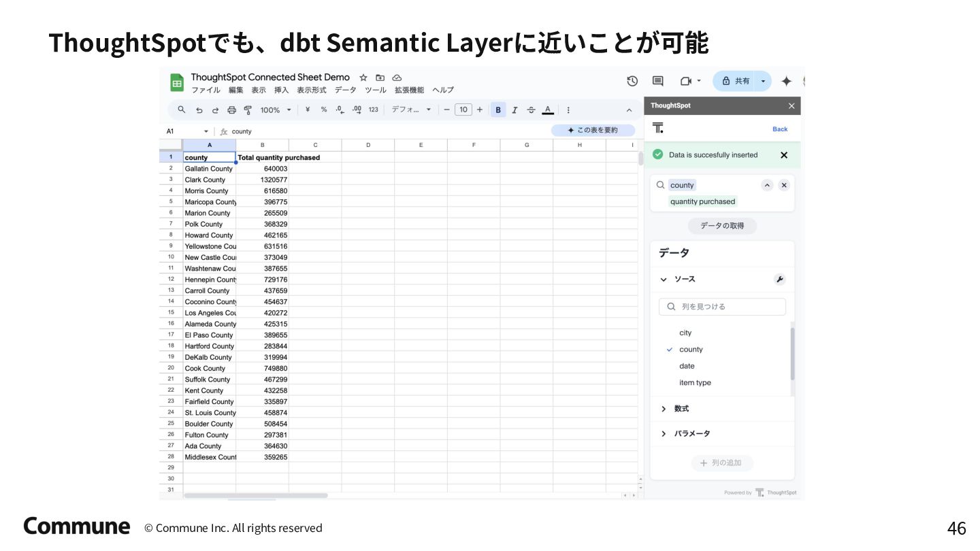This screenshot has height=551, width=980.
Task: Decrease decimal places
Action: point(340,110)
